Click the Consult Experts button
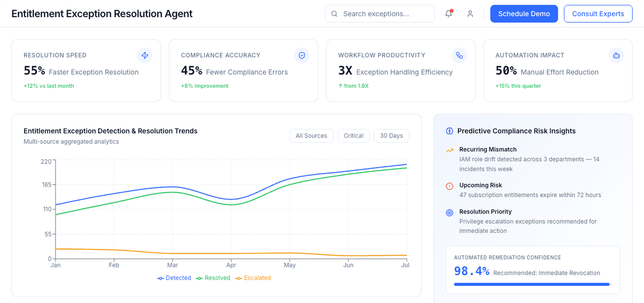Image resolution: width=644 pixels, height=303 pixels. (598, 14)
